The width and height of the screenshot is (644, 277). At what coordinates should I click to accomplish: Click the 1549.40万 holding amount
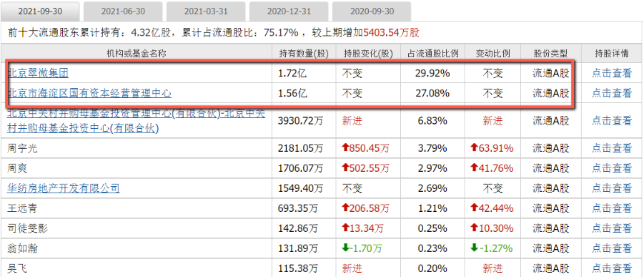[x=301, y=188]
